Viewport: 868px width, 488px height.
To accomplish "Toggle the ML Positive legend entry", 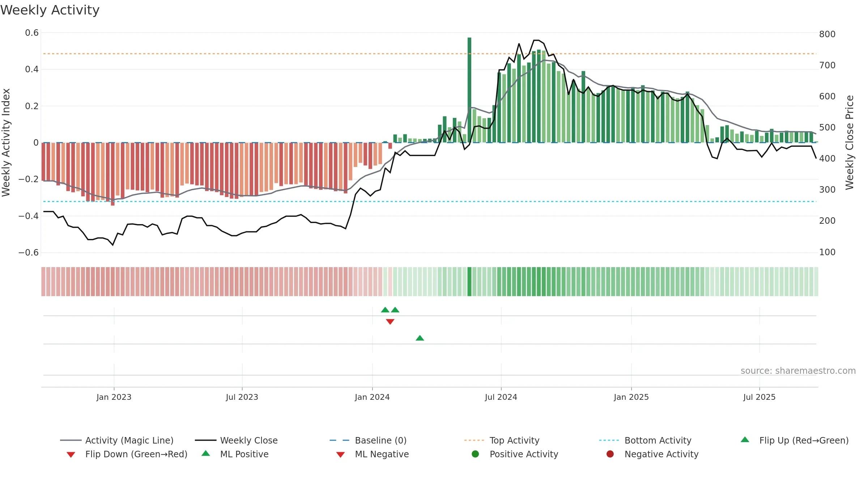I will click(235, 454).
